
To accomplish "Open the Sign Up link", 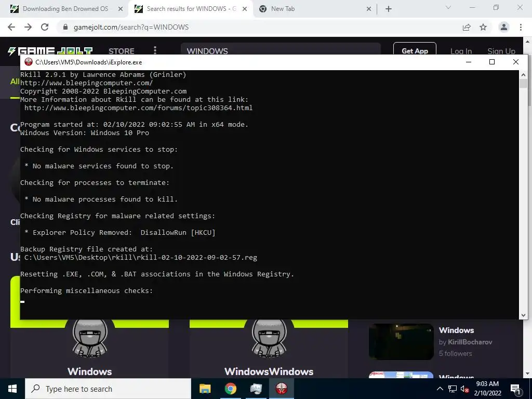I will 501,51.
